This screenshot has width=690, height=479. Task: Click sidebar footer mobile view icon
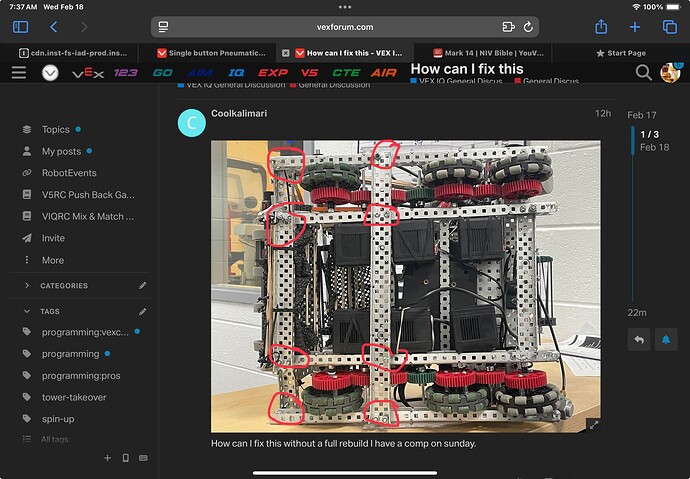click(x=125, y=458)
